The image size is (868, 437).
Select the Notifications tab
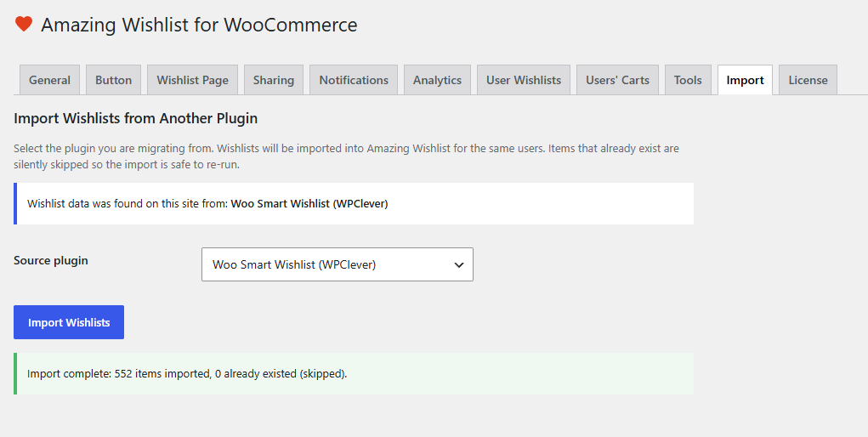point(354,80)
